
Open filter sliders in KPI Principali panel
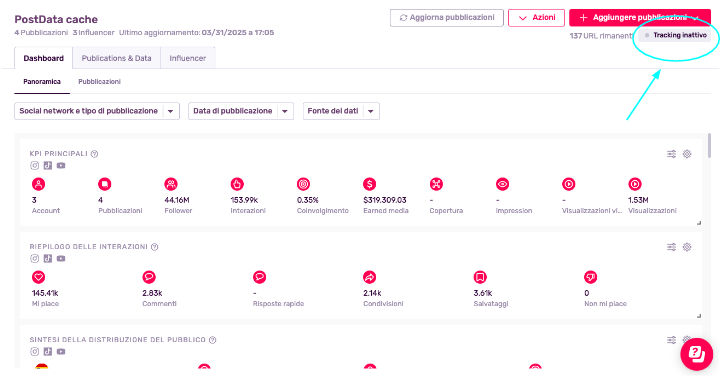pos(671,154)
